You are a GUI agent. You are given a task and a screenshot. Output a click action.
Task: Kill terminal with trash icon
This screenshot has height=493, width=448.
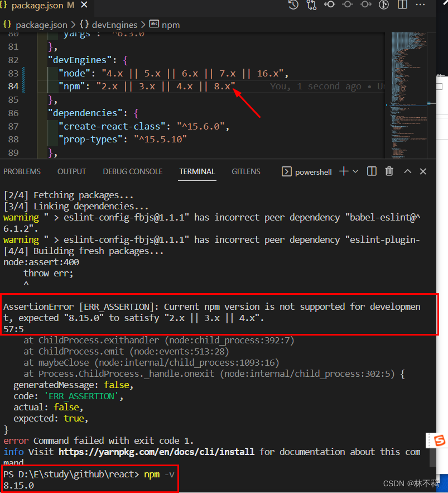point(389,171)
